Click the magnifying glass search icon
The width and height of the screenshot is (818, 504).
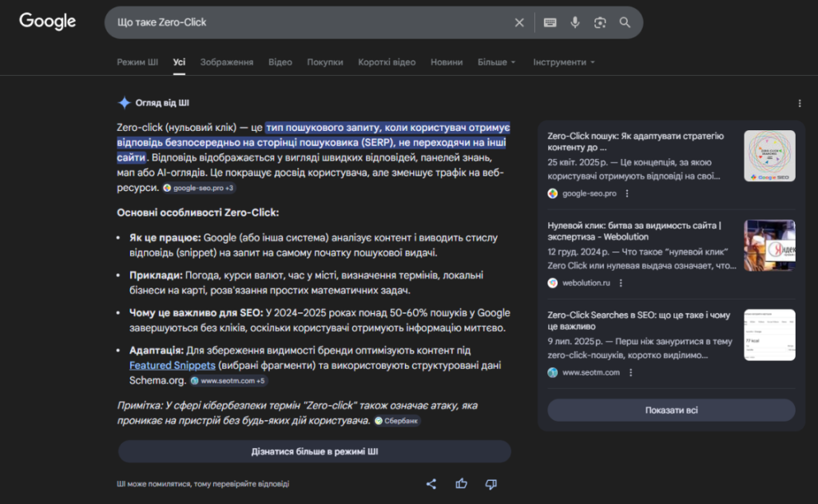tap(625, 22)
